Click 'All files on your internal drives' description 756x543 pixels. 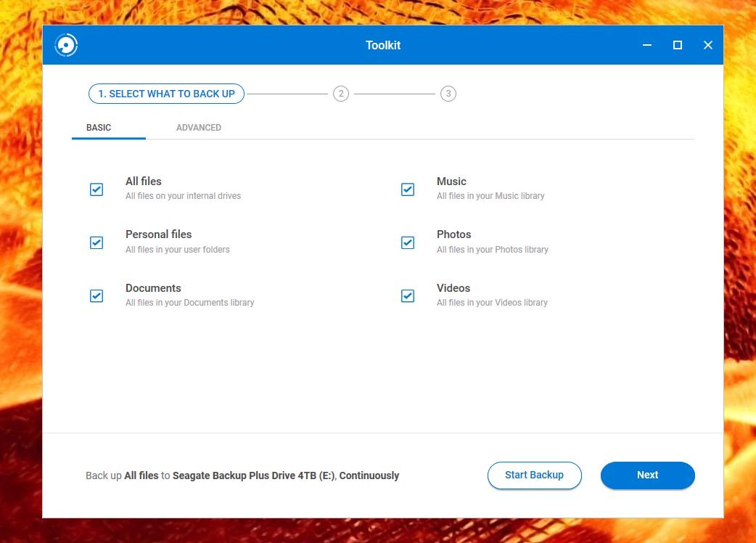pyautogui.click(x=184, y=196)
